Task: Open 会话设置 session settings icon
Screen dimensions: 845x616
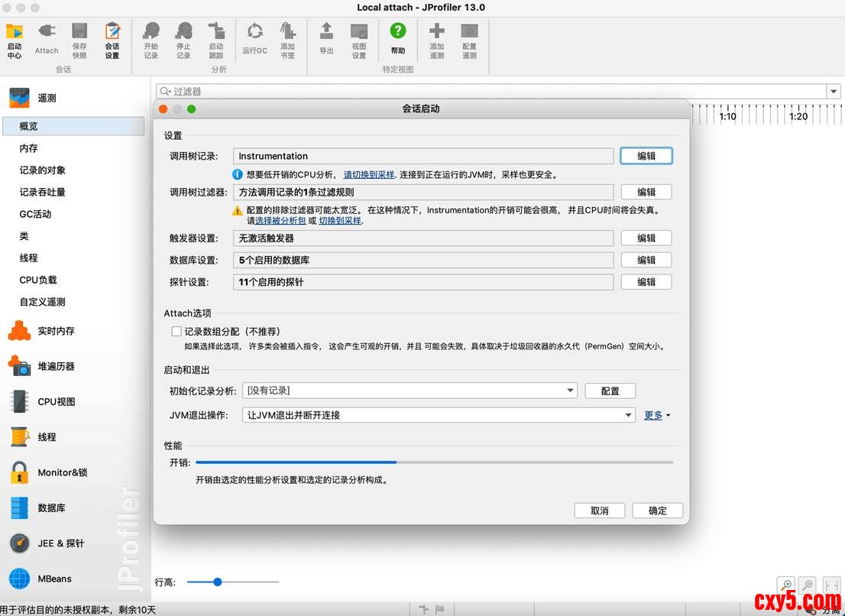Action: [112, 33]
